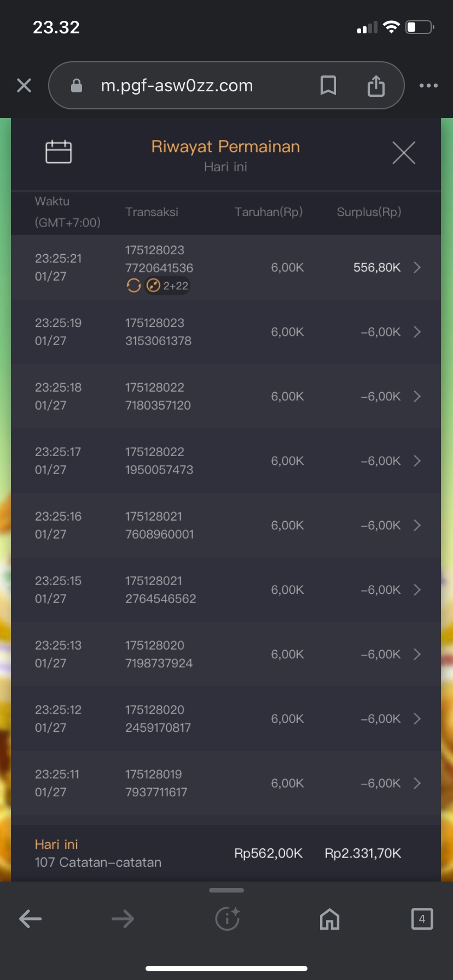Screen dimensions: 453x980
Task: Expand the 23:25:19 transaction row chevron
Action: [417, 332]
